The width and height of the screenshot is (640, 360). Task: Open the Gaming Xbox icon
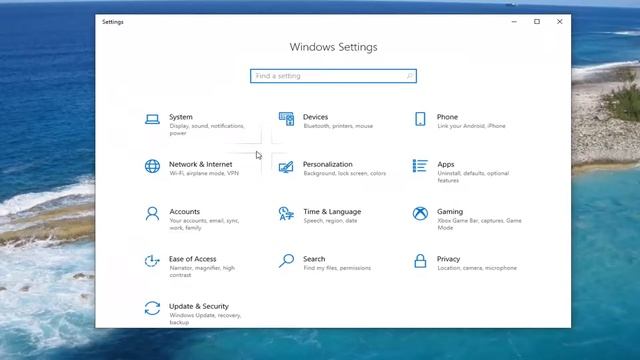pos(420,213)
